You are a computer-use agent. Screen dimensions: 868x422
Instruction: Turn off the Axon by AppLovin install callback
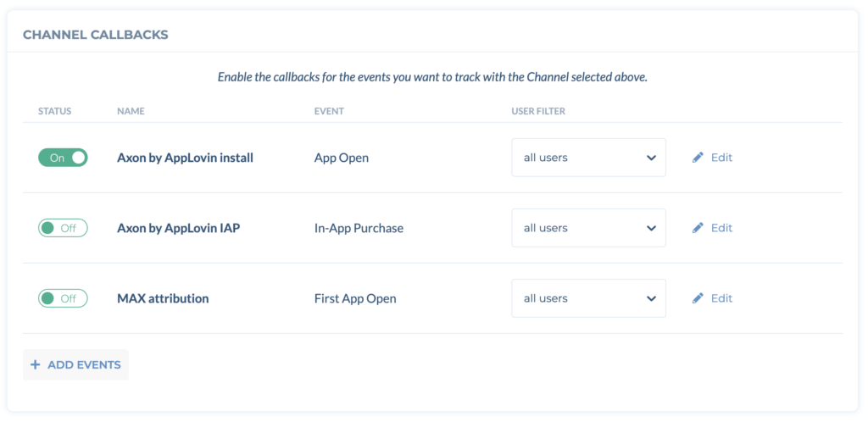[x=63, y=158]
